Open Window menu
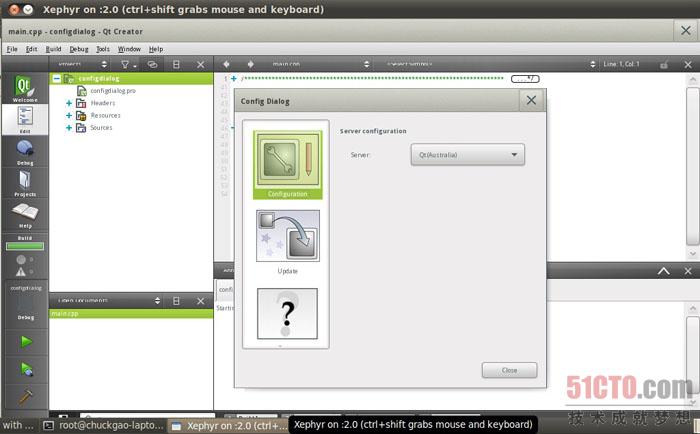The height and width of the screenshot is (434, 700). (x=129, y=49)
